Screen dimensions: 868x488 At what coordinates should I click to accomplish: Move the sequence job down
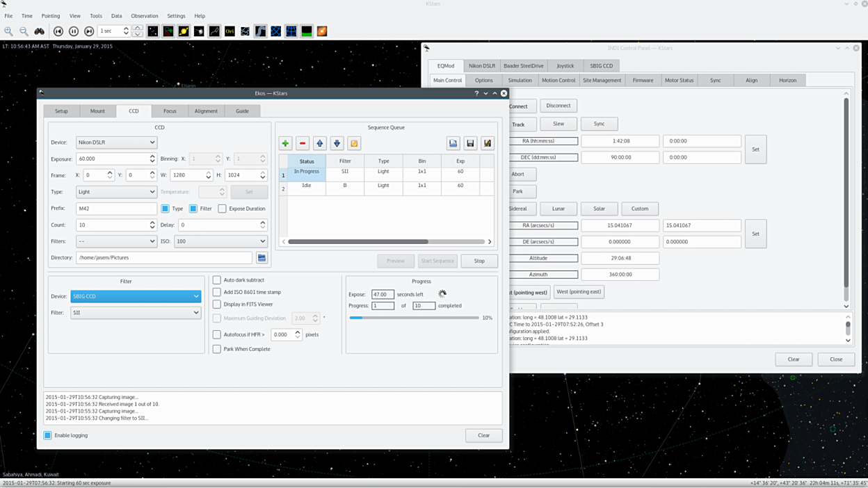tap(337, 143)
